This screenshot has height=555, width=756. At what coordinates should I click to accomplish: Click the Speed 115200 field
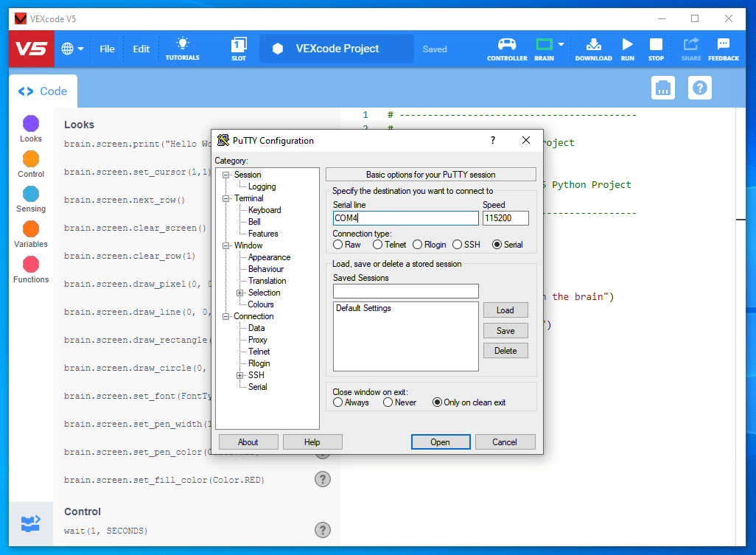pos(505,218)
